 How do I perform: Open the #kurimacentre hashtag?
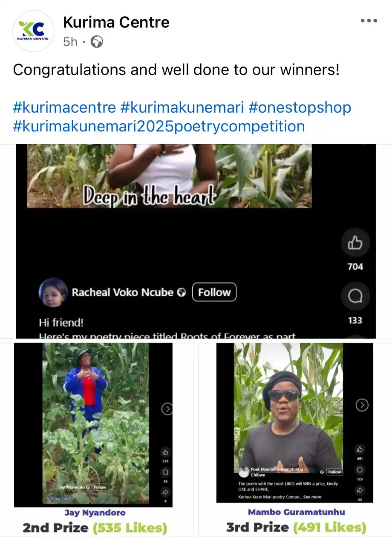64,107
